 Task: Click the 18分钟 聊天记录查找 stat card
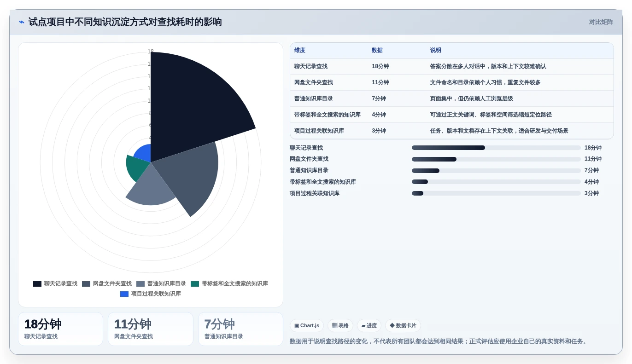click(60, 329)
